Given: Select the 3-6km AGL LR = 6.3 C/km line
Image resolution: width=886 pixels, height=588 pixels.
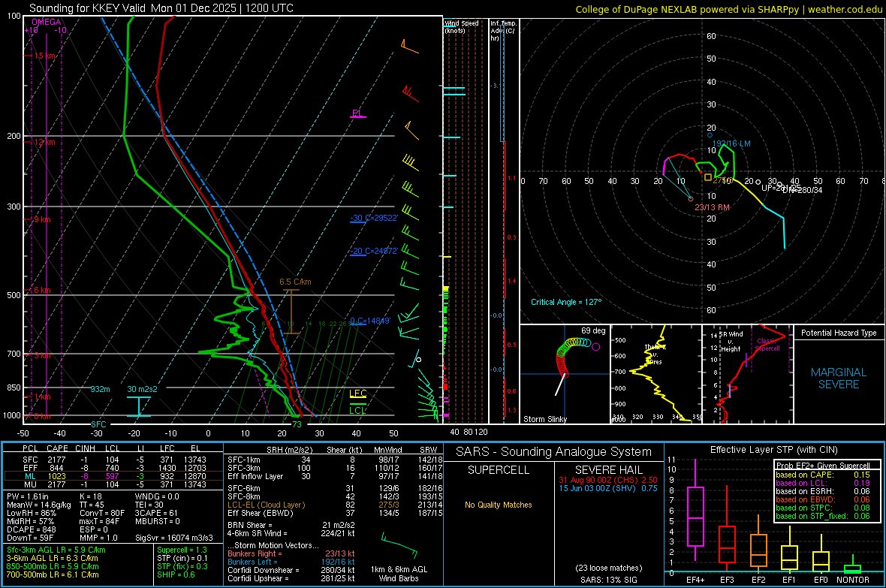Looking at the screenshot, I should pos(52,558).
